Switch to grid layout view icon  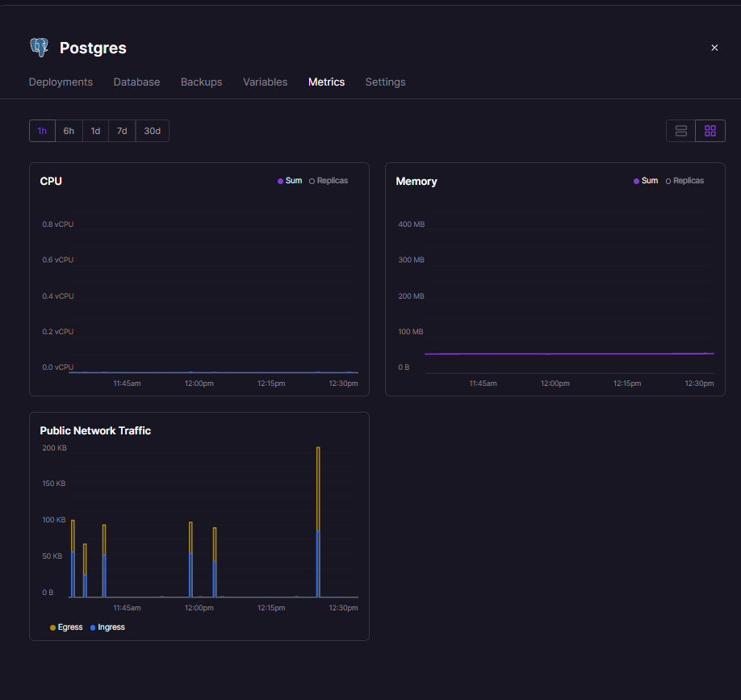710,131
